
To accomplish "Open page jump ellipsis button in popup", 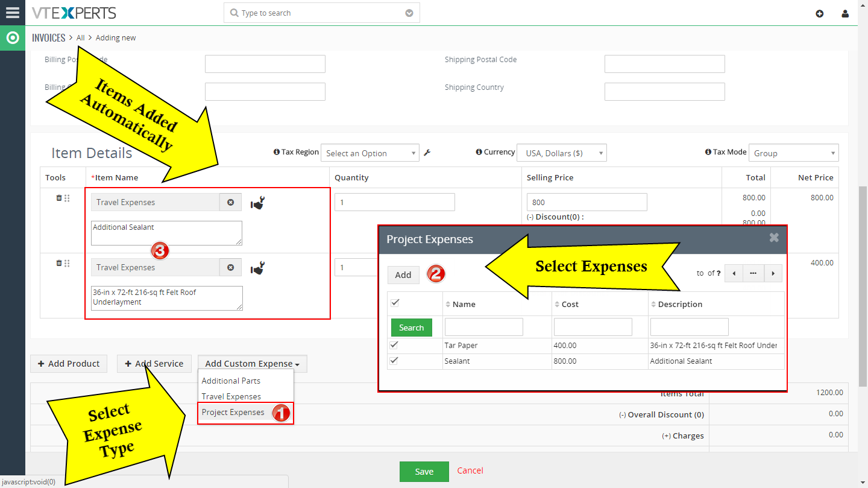I will tap(753, 273).
